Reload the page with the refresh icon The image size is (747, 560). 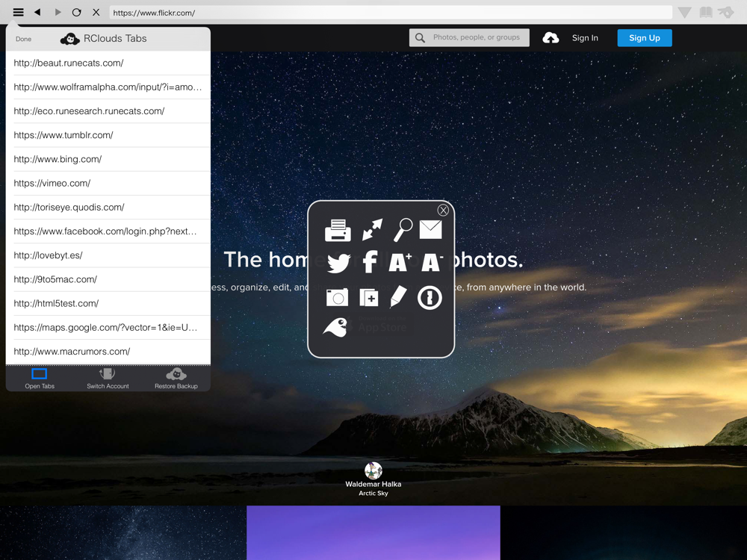tap(77, 13)
